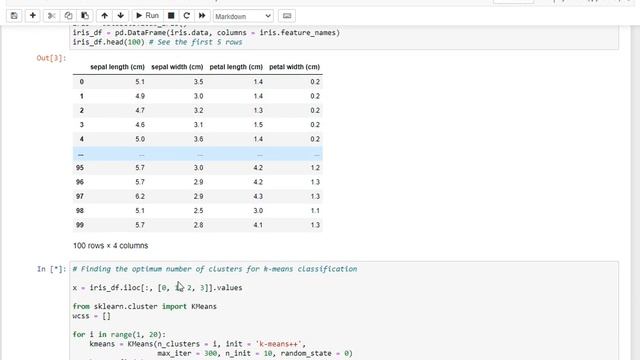
Task: Select row index 2 in the table
Action: (82, 111)
